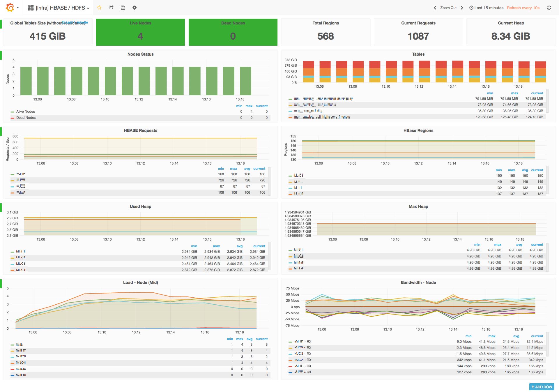Refresh the dashboard manually
559x392 pixels.
coord(549,8)
